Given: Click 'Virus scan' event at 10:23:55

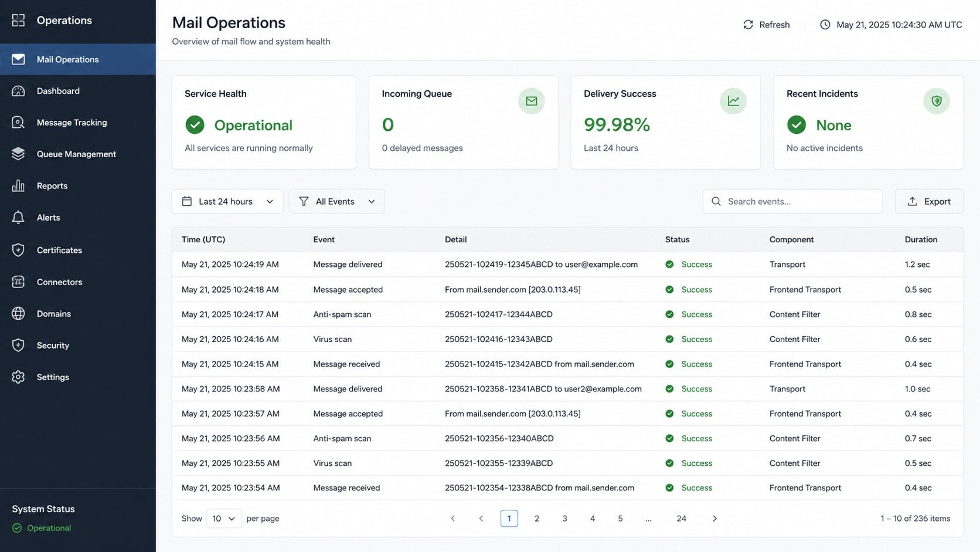Looking at the screenshot, I should [332, 463].
